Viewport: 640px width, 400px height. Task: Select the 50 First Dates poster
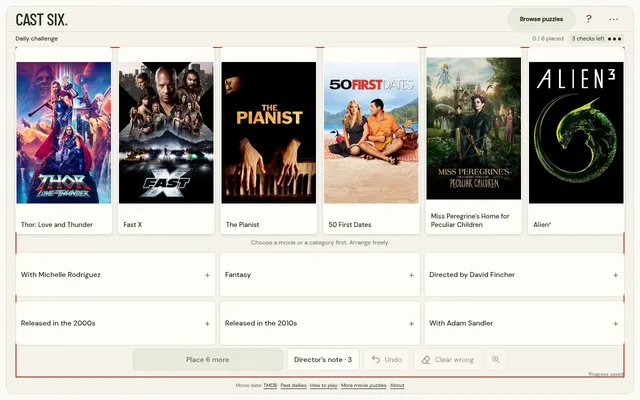(x=371, y=133)
